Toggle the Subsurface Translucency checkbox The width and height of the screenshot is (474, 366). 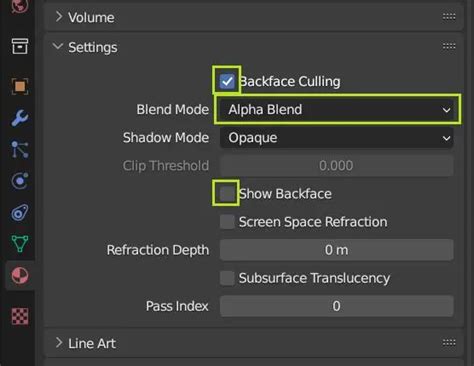point(227,278)
